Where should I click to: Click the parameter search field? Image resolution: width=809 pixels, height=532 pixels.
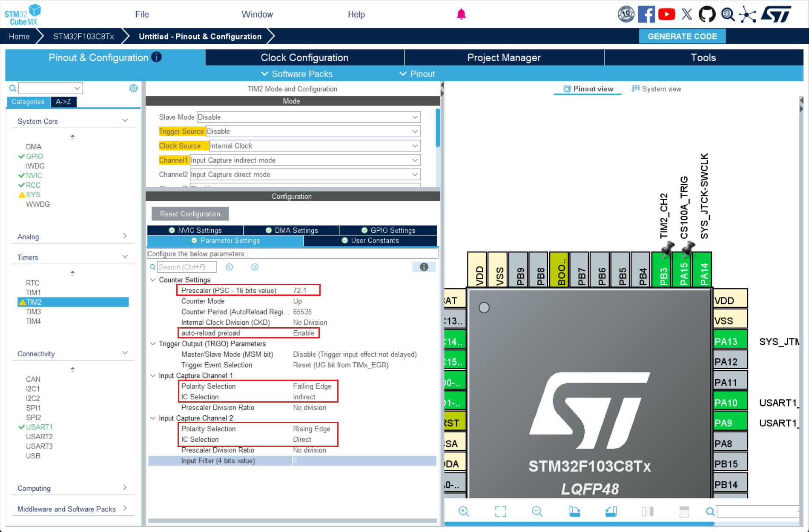(186, 267)
